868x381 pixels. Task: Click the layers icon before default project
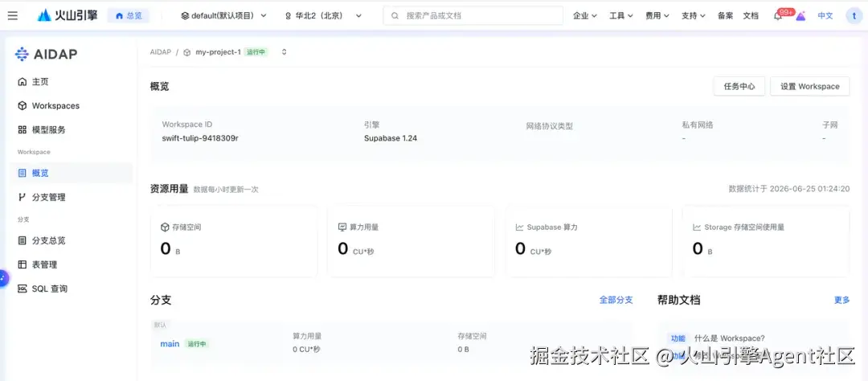[x=185, y=16]
